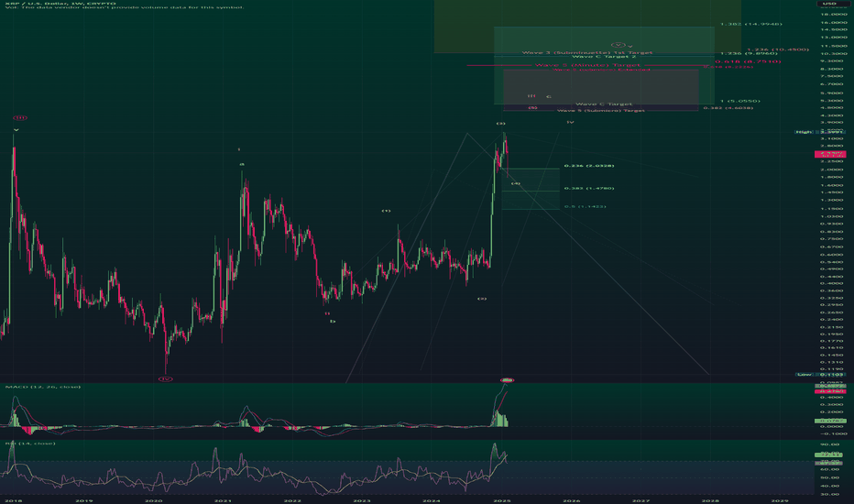The height and width of the screenshot is (504, 854).
Task: Select the circled III wave marker above 2018 peak
Action: [x=20, y=117]
